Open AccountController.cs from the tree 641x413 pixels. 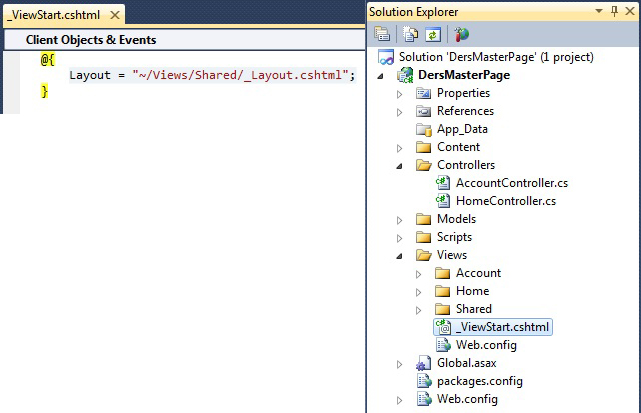point(512,183)
